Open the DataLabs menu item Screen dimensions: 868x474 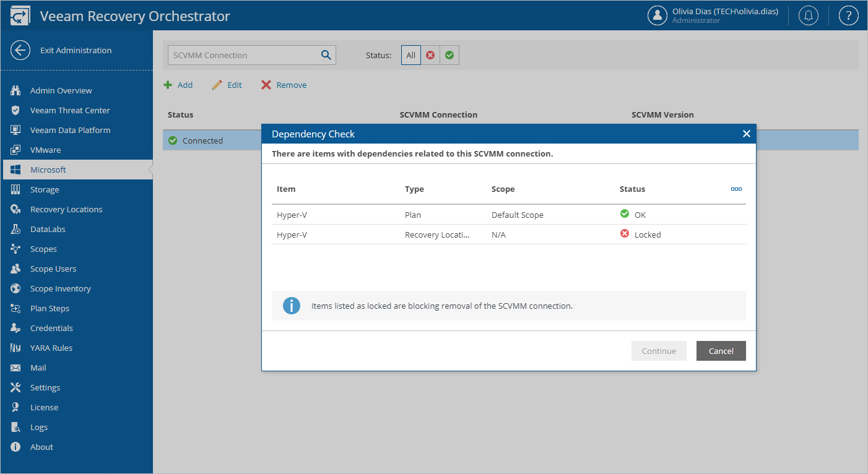(x=78, y=229)
